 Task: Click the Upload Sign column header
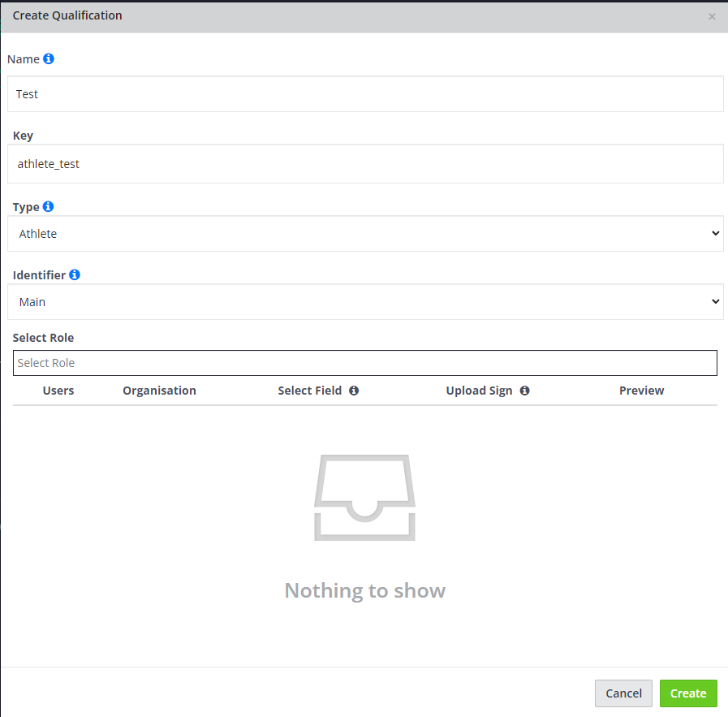(479, 391)
